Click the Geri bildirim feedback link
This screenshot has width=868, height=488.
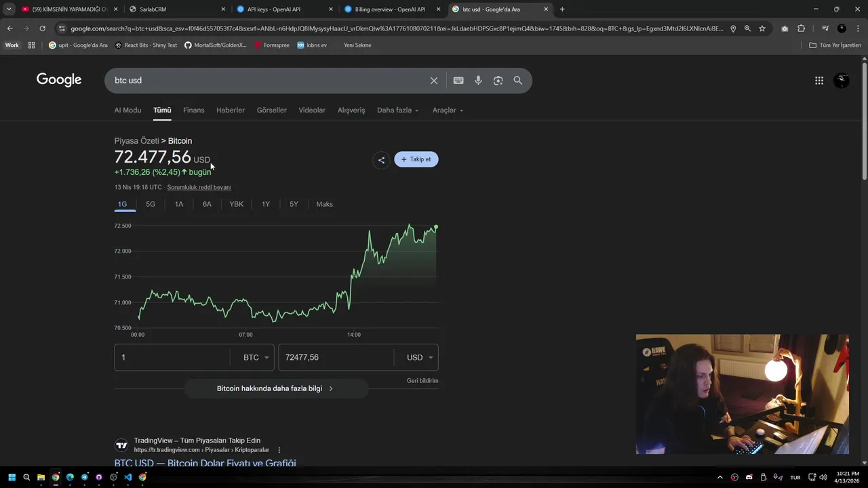(x=422, y=381)
